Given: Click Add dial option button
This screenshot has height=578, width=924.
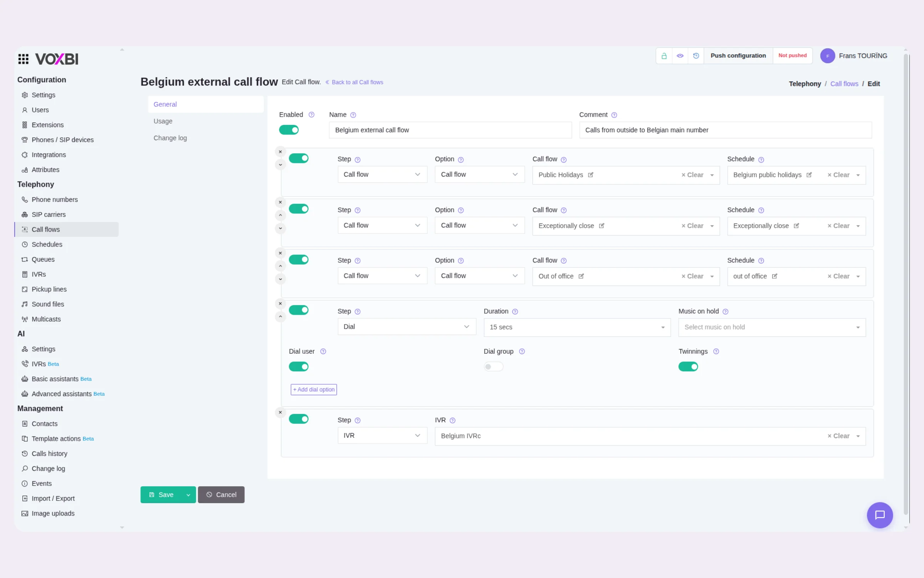Looking at the screenshot, I should pyautogui.click(x=314, y=390).
